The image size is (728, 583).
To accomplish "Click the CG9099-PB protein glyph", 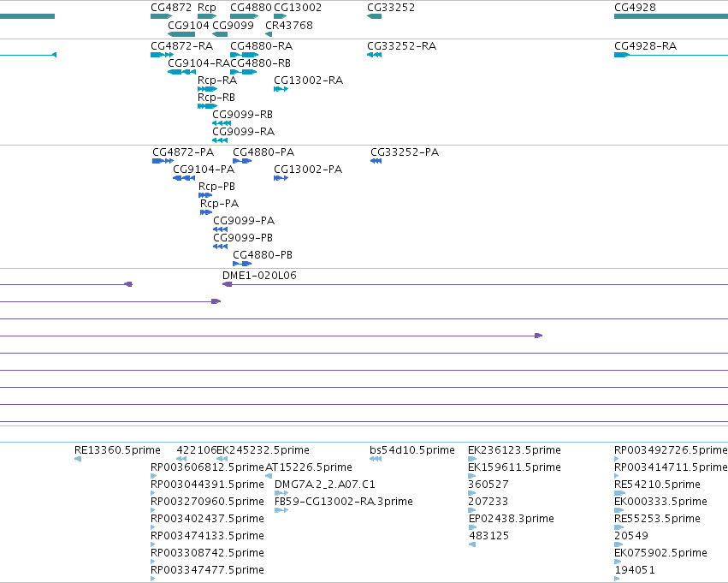I will pos(220,247).
